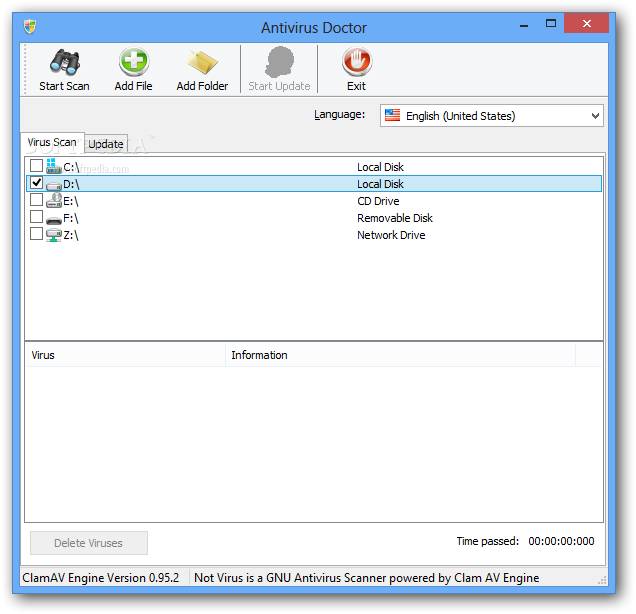
Task: Click the Virus column header
Action: pos(125,355)
